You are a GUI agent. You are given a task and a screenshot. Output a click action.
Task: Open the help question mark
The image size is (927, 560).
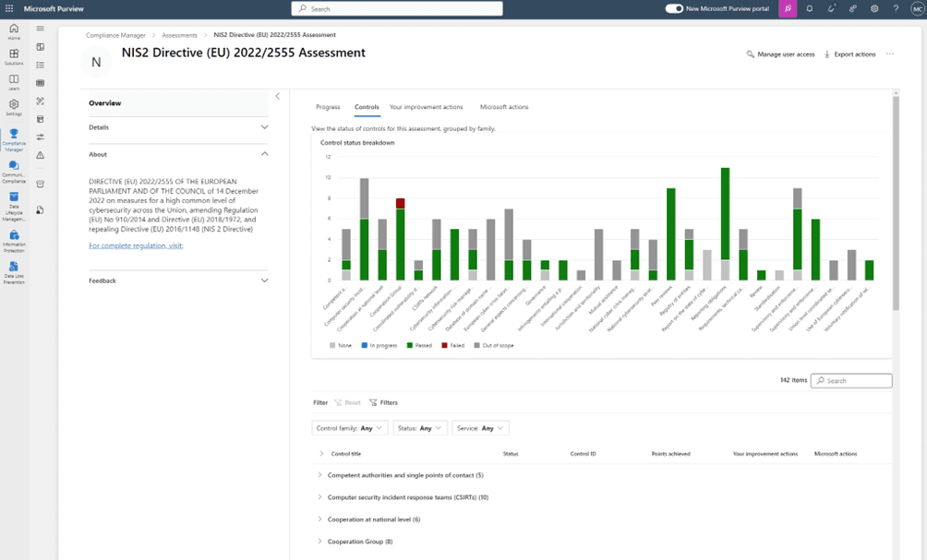click(x=896, y=9)
